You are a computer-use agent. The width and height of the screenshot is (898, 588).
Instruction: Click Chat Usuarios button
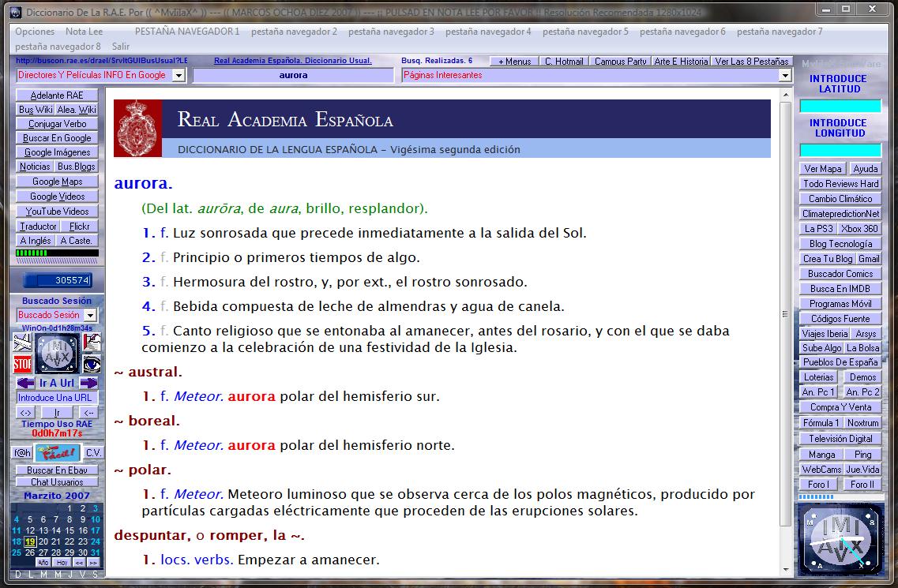[x=57, y=482]
